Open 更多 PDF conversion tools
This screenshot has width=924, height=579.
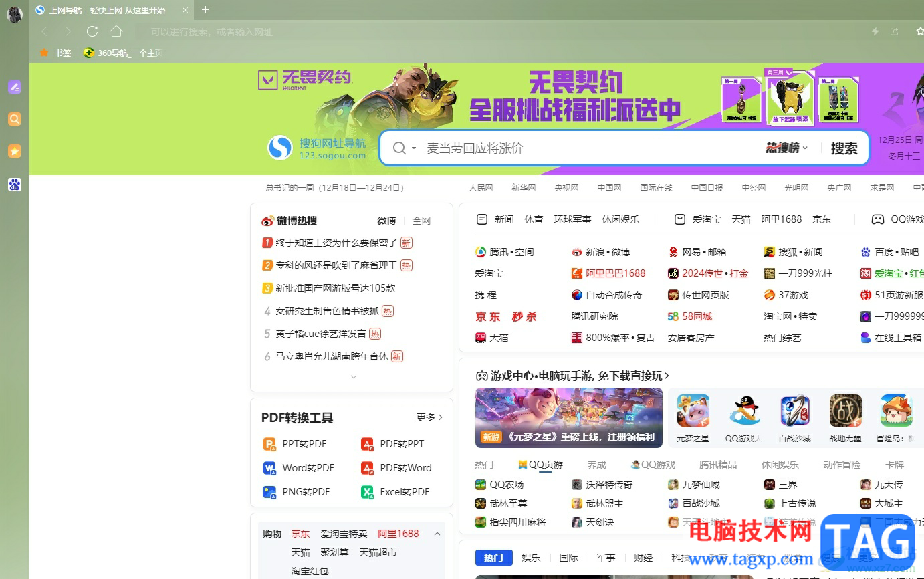pyautogui.click(x=429, y=417)
